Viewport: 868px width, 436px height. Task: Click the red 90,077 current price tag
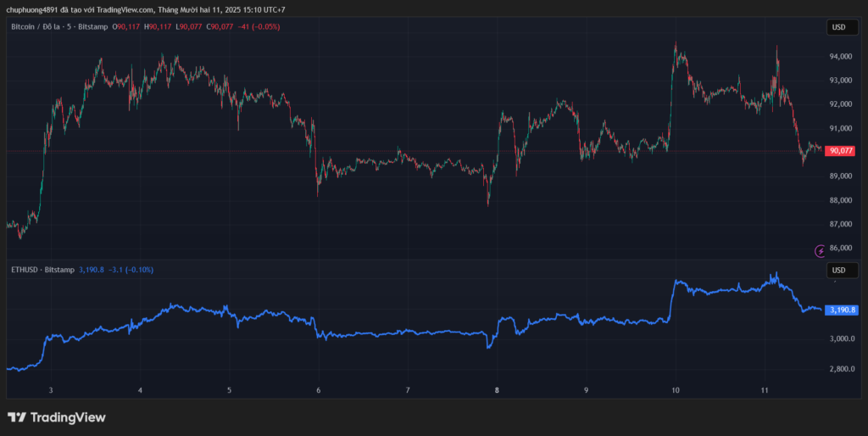(x=841, y=151)
